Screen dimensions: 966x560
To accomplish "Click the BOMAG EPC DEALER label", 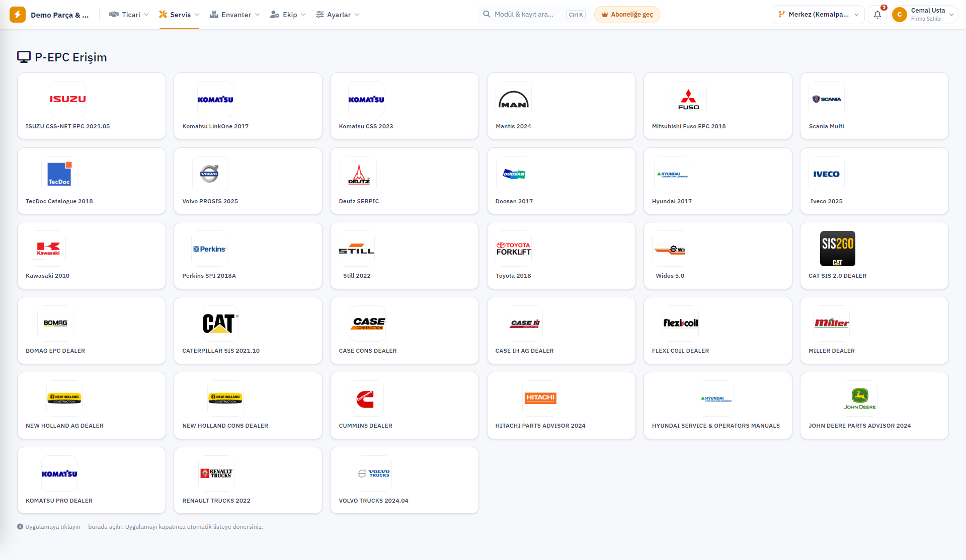I will pyautogui.click(x=55, y=351).
